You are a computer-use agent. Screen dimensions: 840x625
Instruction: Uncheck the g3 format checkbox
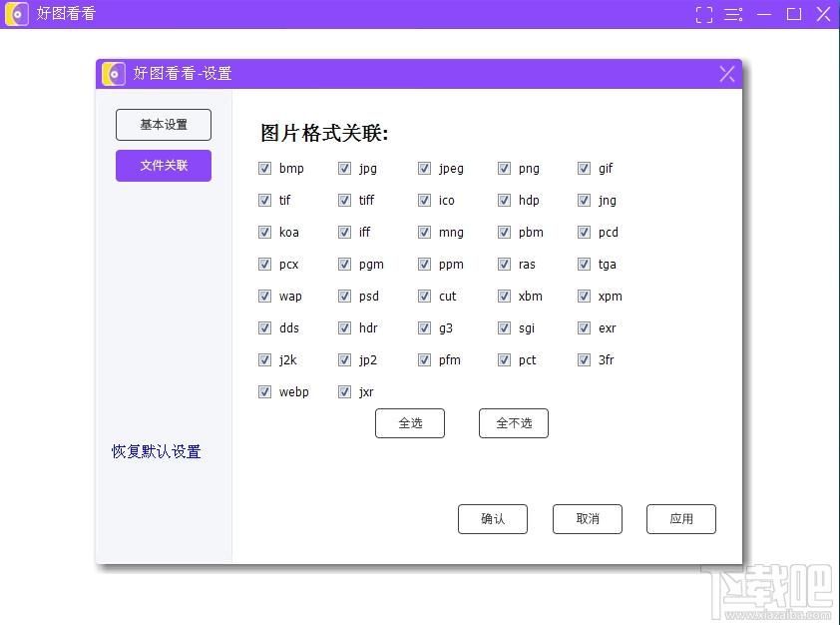point(424,328)
